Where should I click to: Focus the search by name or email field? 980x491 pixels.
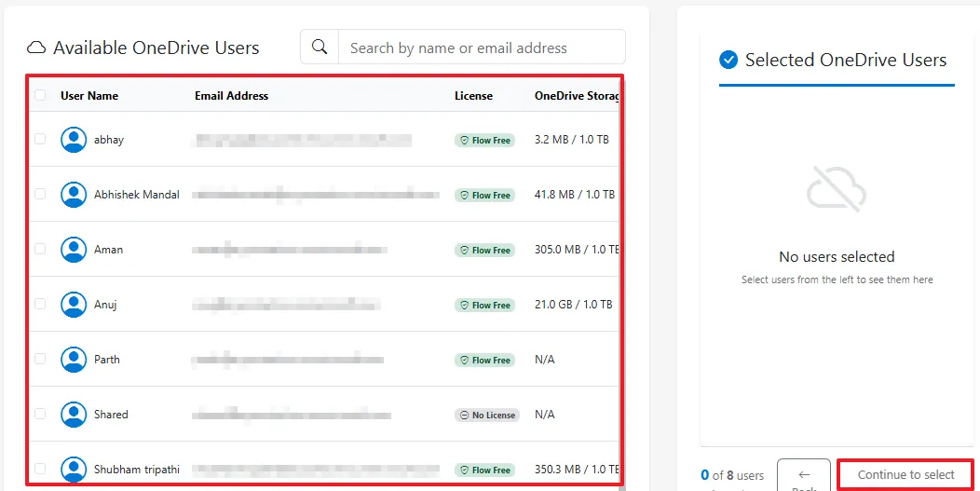click(x=482, y=47)
